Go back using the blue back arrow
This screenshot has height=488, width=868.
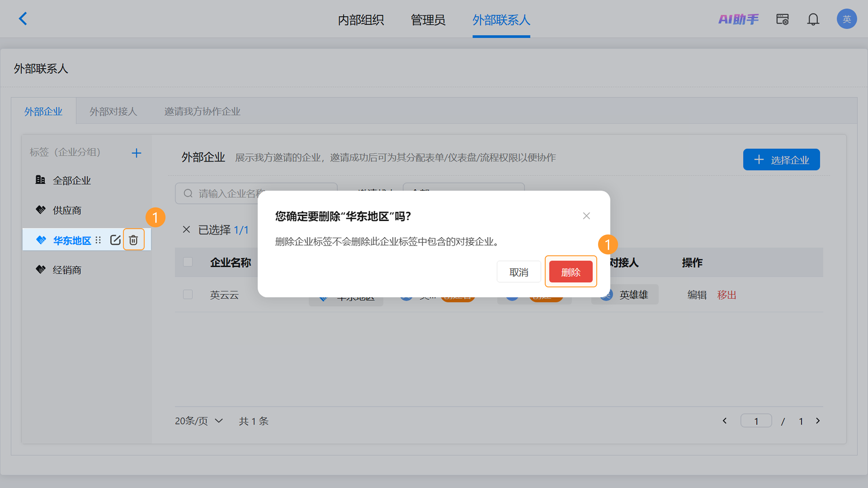click(23, 19)
